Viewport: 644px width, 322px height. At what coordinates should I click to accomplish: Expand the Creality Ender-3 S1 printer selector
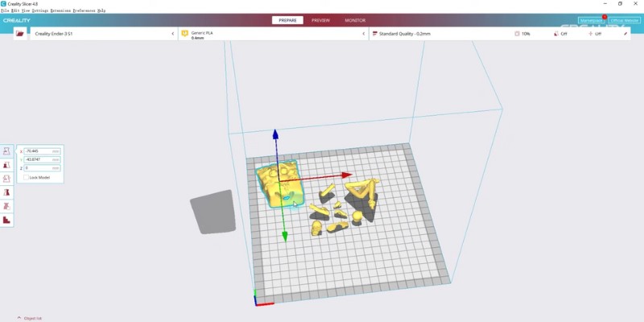[x=105, y=34]
